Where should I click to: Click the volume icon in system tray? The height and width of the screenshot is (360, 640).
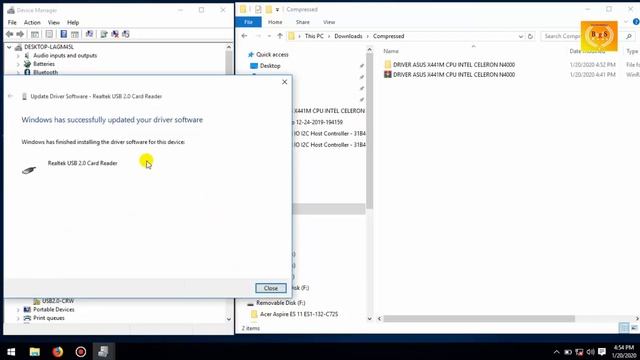coord(590,351)
